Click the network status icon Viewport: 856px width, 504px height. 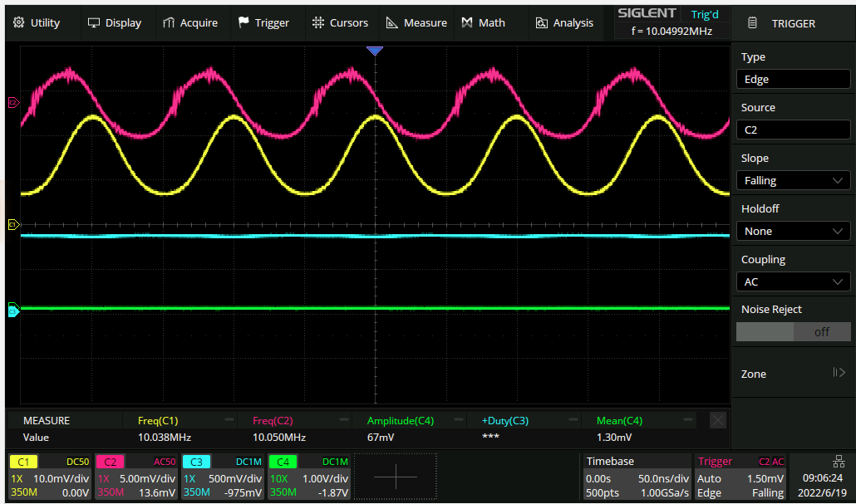pos(838,461)
